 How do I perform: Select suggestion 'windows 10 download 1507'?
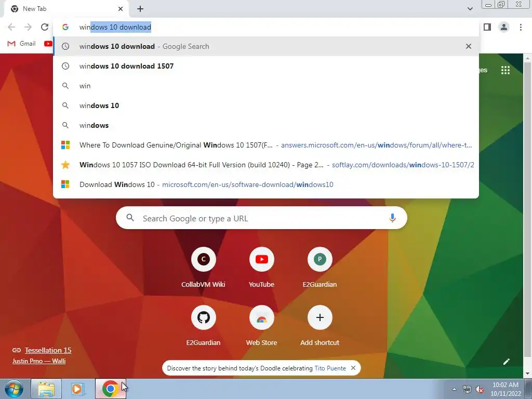tap(266, 66)
